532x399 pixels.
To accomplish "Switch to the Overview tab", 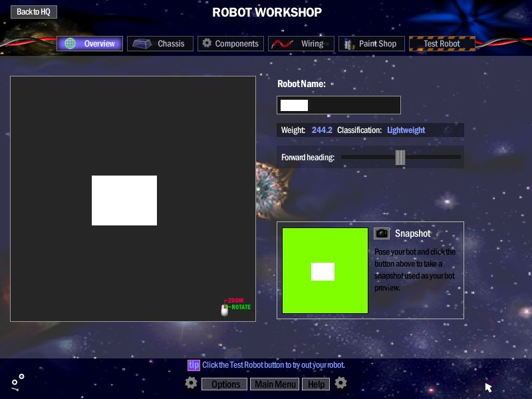I will [x=90, y=43].
